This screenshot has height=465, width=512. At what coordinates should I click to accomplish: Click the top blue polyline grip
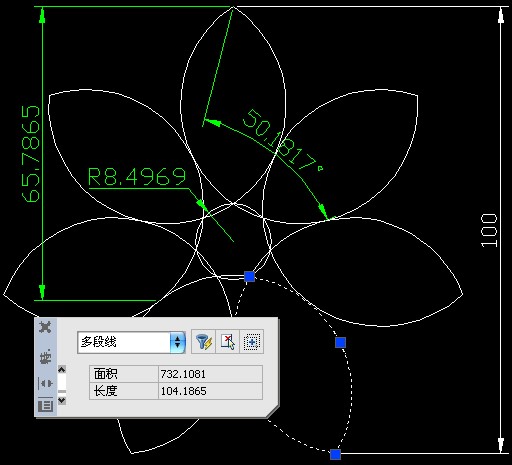tap(249, 276)
